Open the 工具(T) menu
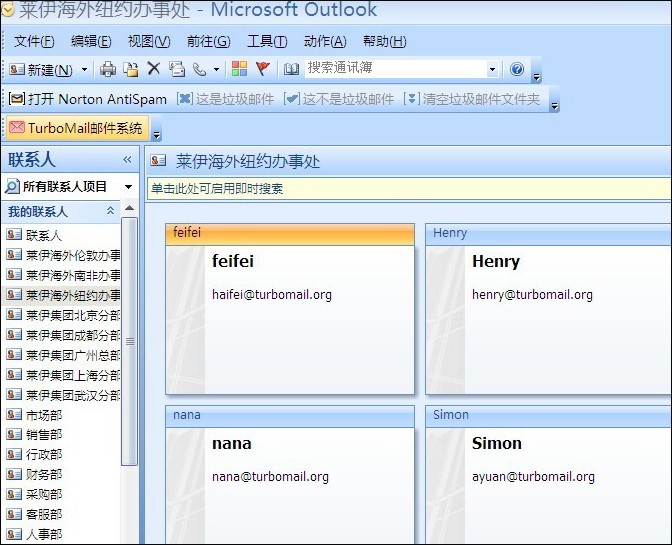 tap(267, 42)
